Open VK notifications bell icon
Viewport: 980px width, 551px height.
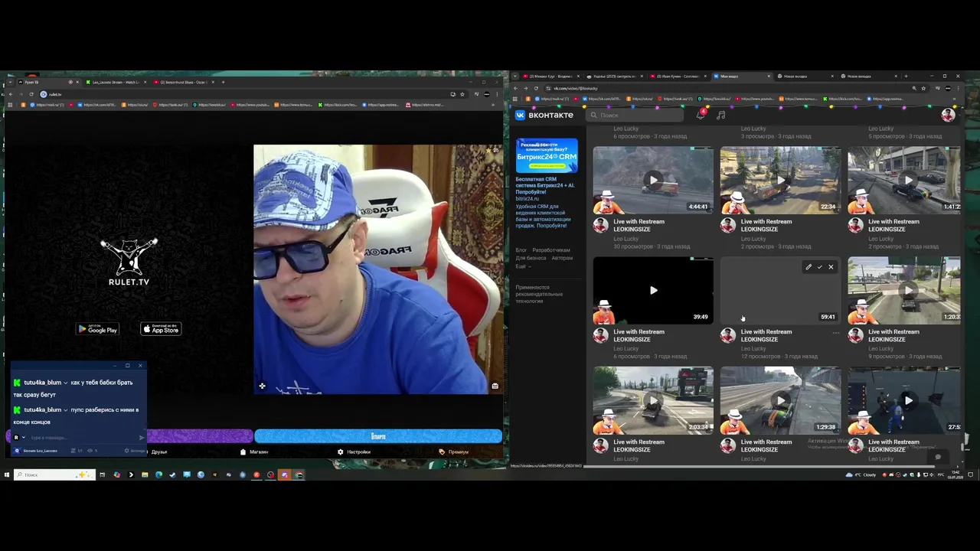click(701, 115)
